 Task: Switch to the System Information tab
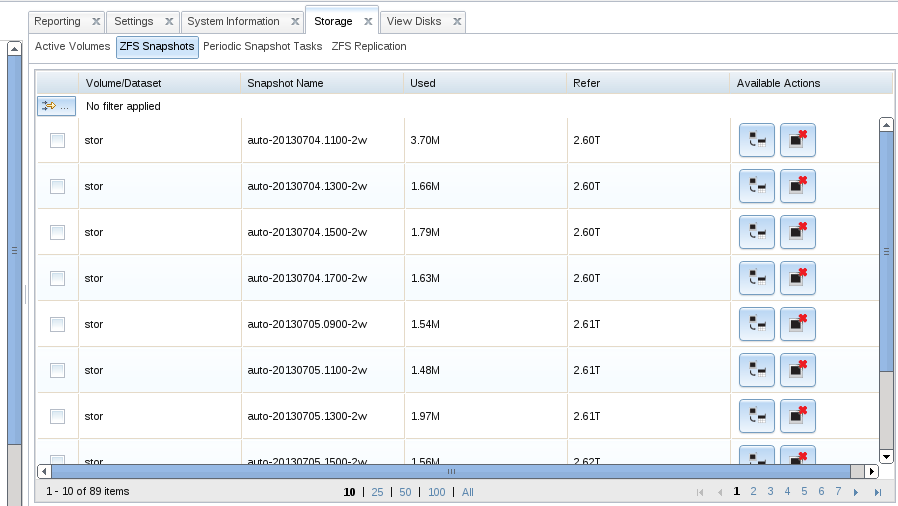tap(233, 22)
